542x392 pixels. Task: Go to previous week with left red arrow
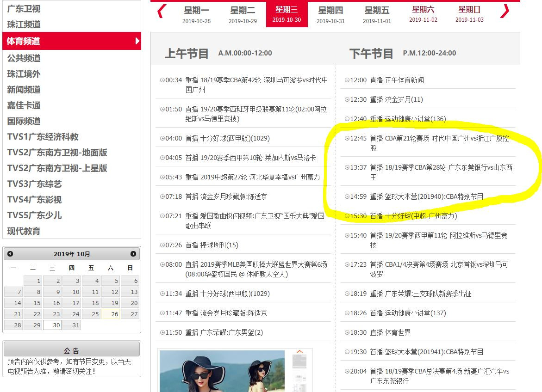click(x=162, y=11)
